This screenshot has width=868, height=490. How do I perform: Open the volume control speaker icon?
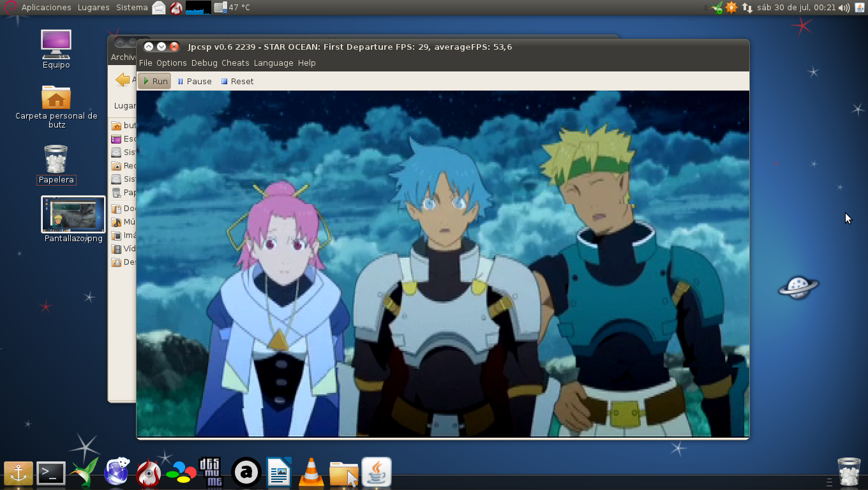844,8
